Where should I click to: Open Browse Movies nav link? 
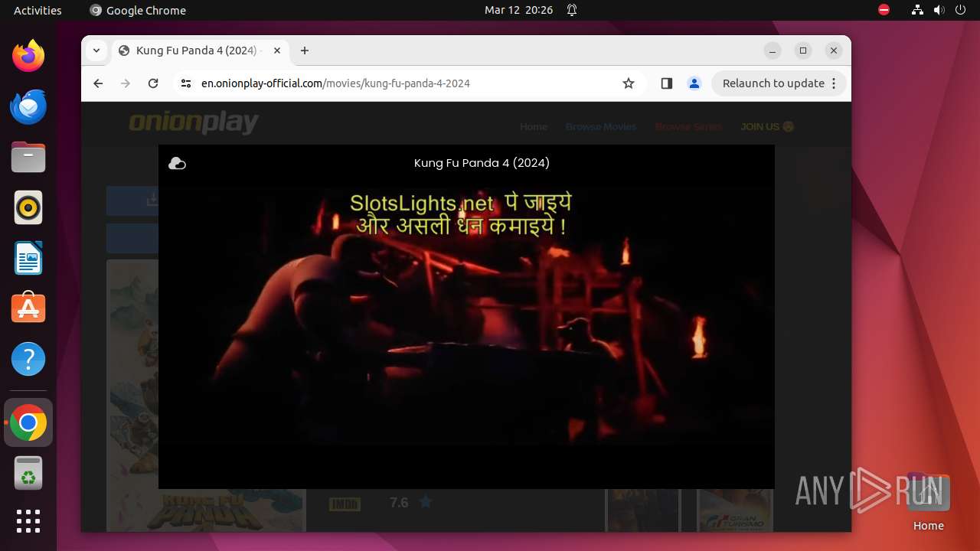pos(601,126)
